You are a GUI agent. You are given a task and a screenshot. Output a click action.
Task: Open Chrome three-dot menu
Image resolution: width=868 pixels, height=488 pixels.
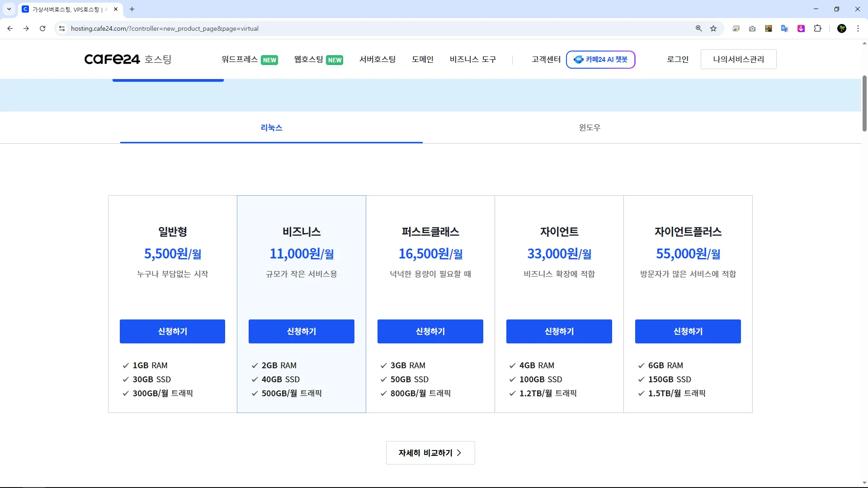pos(858,28)
